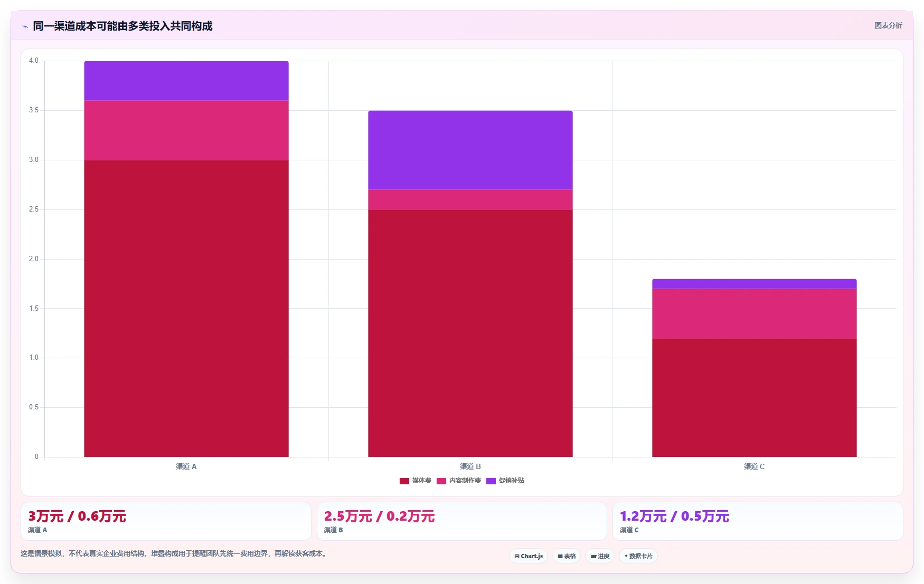Screen dimensions: 924x584
Task: Click the 媒体费 bar segment of 渠道 A
Action: pyautogui.click(x=186, y=309)
